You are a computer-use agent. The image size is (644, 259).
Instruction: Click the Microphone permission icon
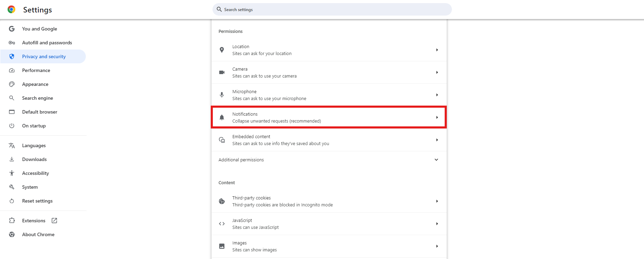[222, 95]
